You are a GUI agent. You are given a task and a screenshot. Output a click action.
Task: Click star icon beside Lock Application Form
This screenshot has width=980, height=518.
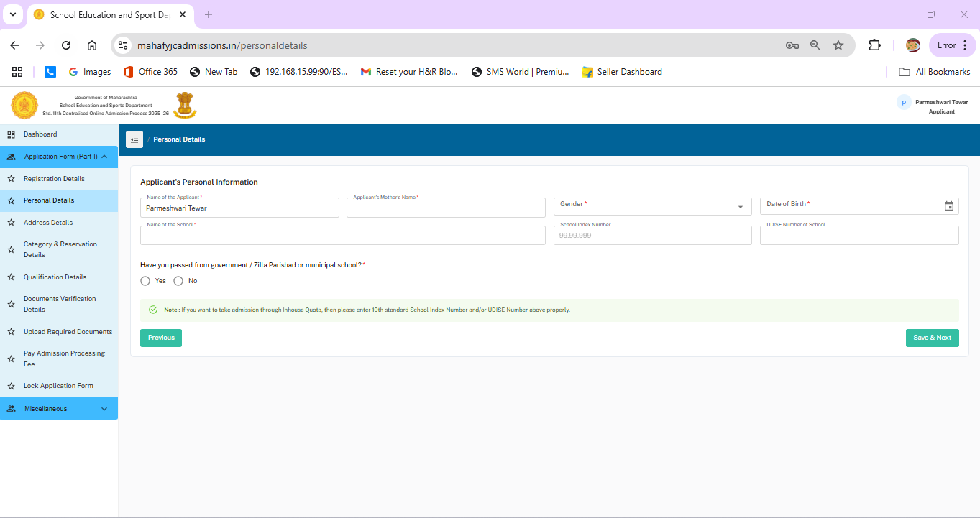[x=11, y=386]
